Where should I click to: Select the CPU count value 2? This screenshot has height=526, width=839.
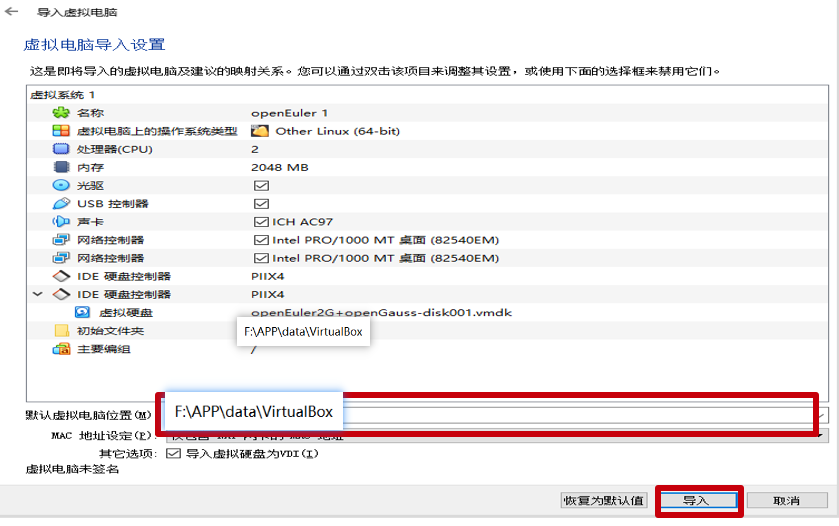click(x=255, y=149)
